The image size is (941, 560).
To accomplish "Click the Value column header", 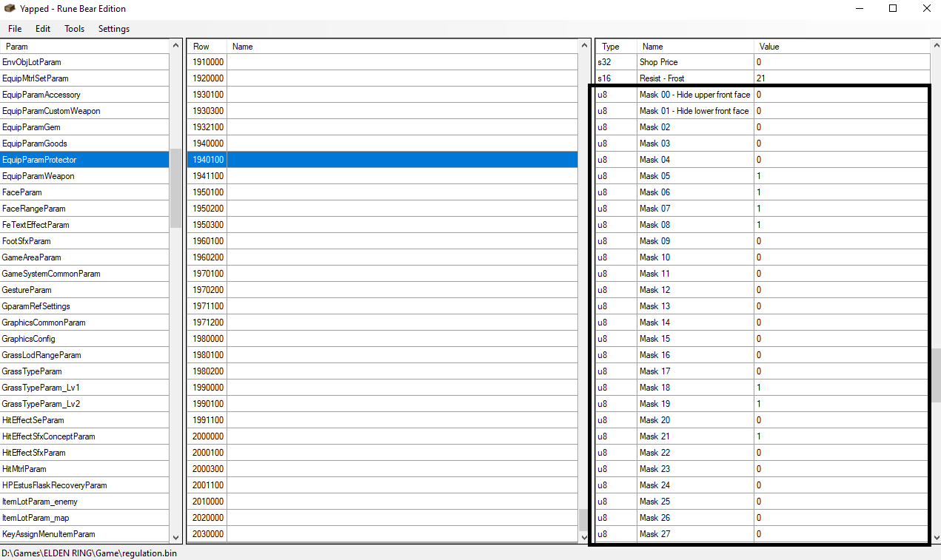I will pos(842,47).
